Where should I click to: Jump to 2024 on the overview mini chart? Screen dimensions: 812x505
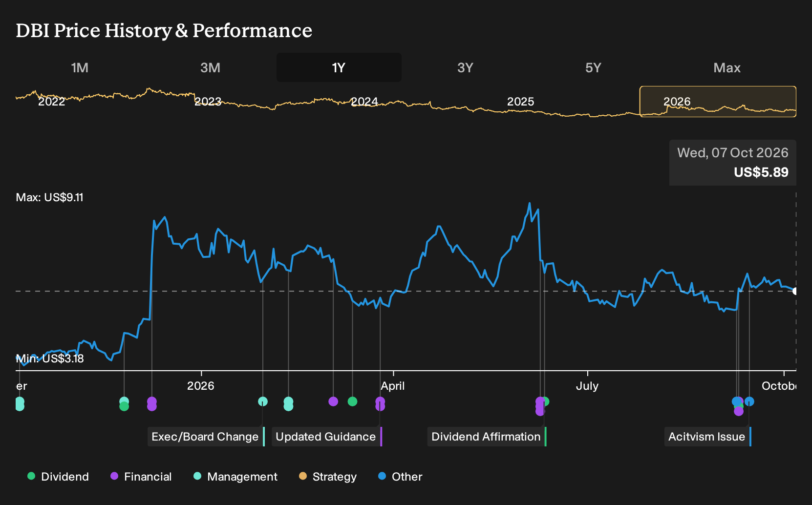pos(364,102)
